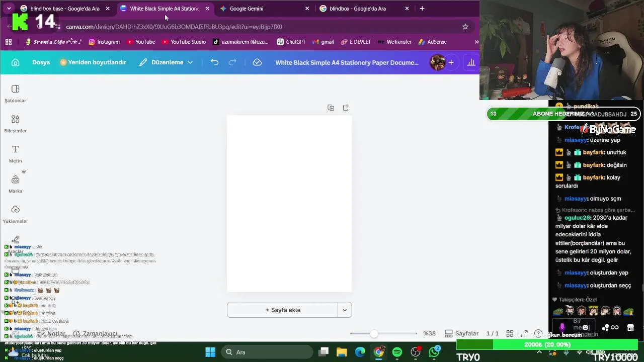Open ChatGPT bookmark

[x=291, y=42]
